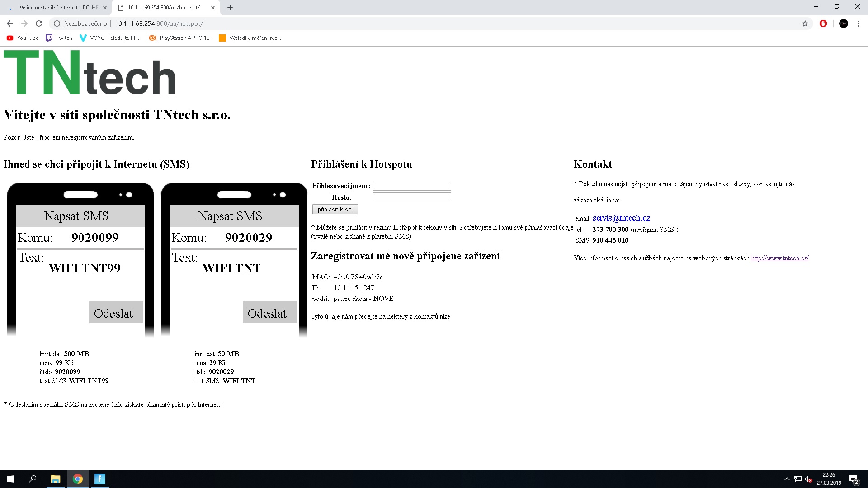Click the servis@tntech.cz email link

click(x=621, y=218)
